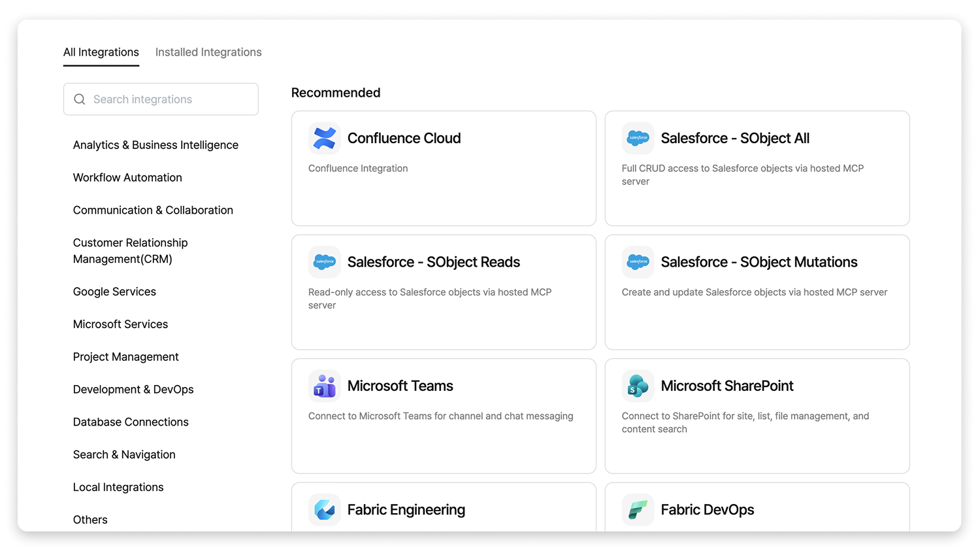
Task: Click the Salesforce SObject All cloud icon
Action: tap(638, 138)
